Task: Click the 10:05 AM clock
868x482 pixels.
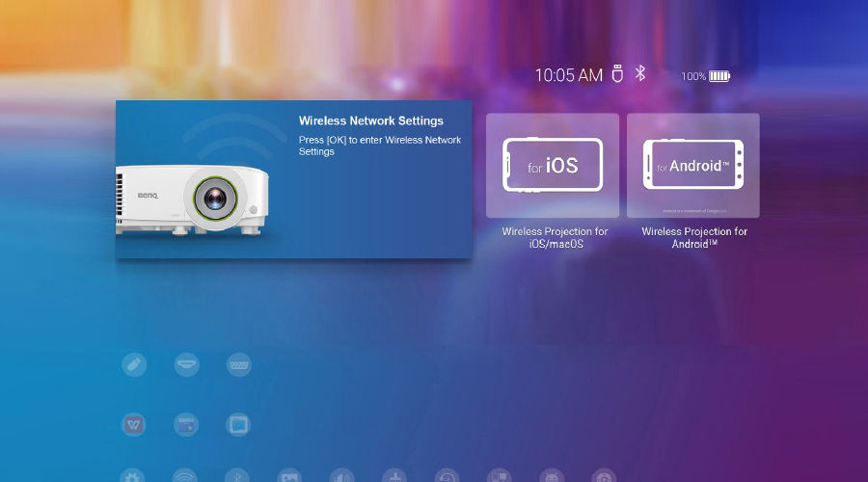Action: tap(568, 75)
